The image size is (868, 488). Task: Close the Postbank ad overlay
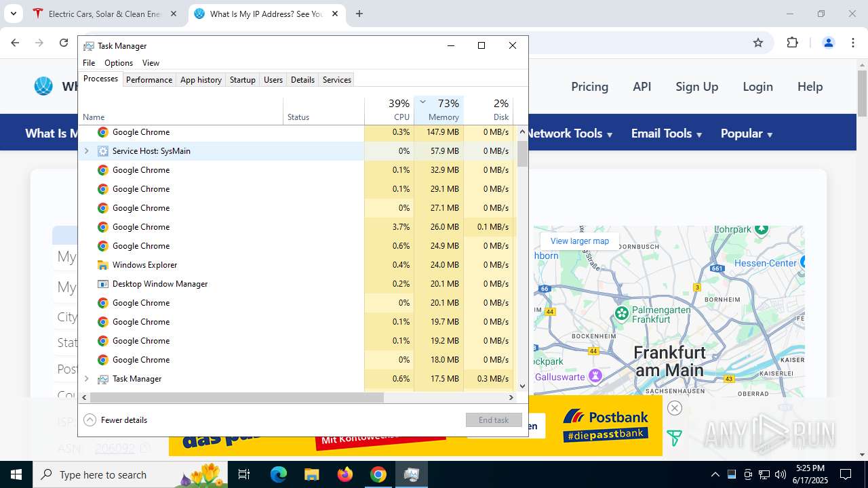click(674, 407)
